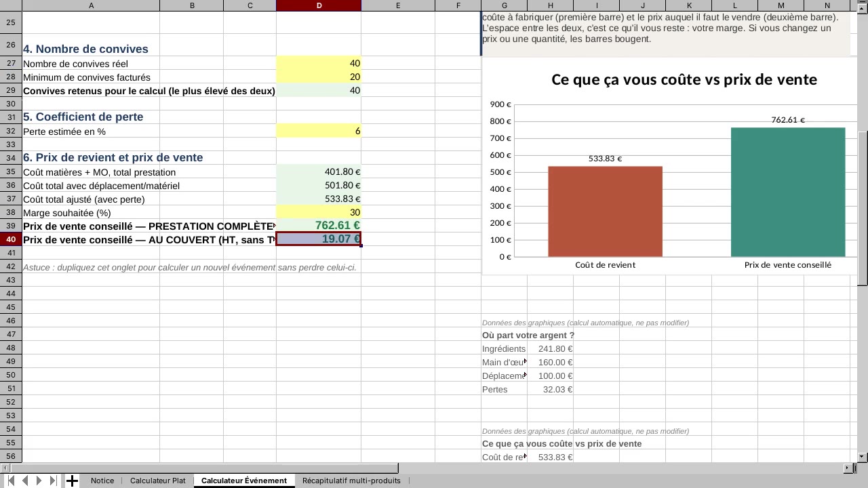Image resolution: width=868 pixels, height=488 pixels.
Task: Select the Calculateur Événement tab
Action: tap(244, 481)
